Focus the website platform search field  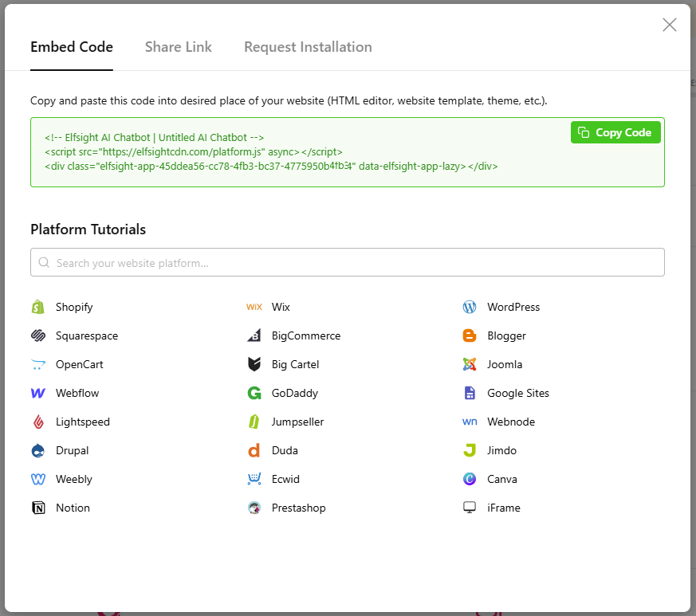pos(347,263)
